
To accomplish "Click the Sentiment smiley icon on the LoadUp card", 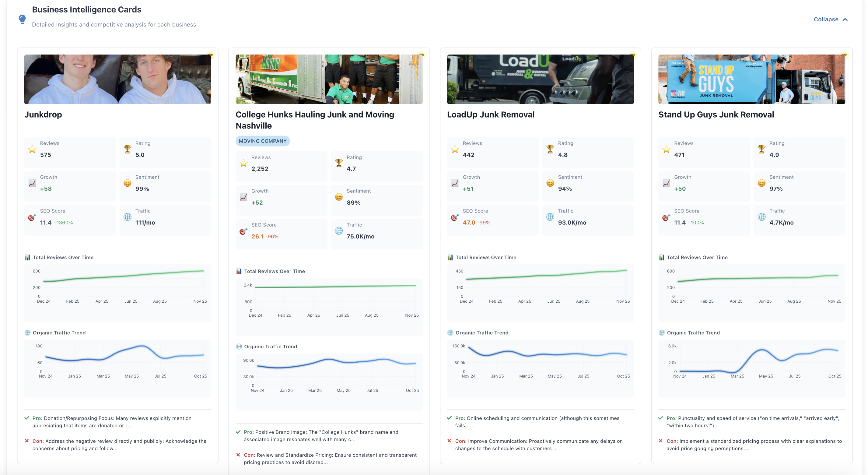I will tap(550, 183).
